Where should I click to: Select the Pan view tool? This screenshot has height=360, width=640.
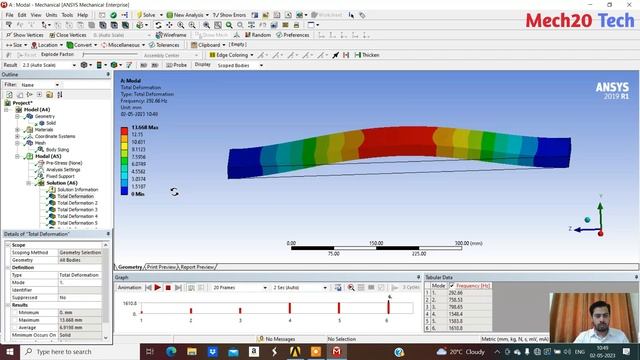[x=169, y=25]
